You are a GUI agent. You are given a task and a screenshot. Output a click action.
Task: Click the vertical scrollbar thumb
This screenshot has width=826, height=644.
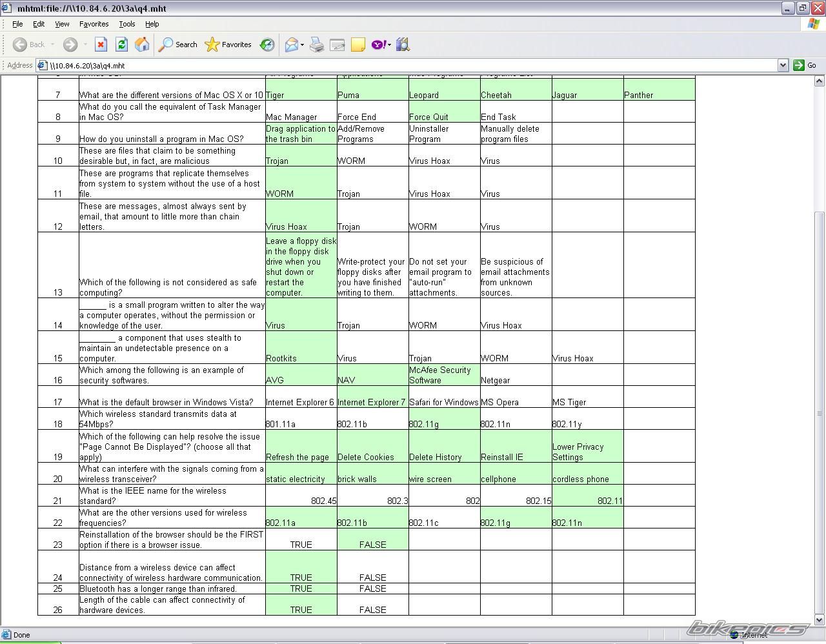[820, 413]
